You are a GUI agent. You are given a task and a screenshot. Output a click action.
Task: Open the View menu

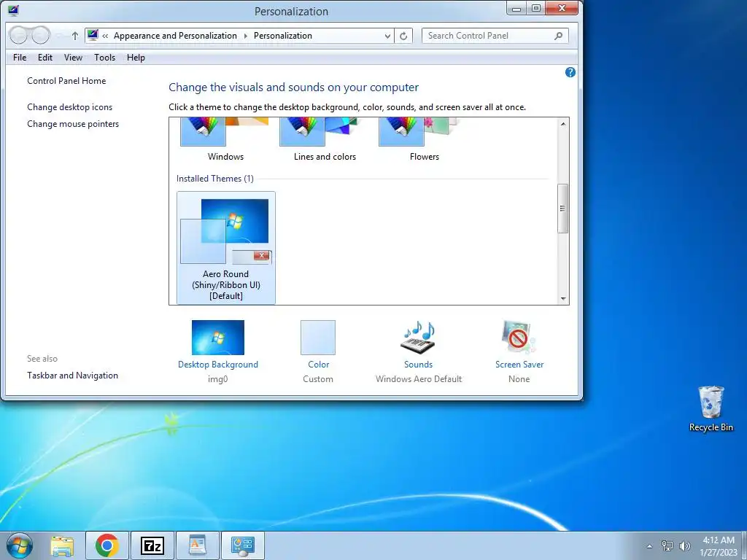pyautogui.click(x=73, y=58)
